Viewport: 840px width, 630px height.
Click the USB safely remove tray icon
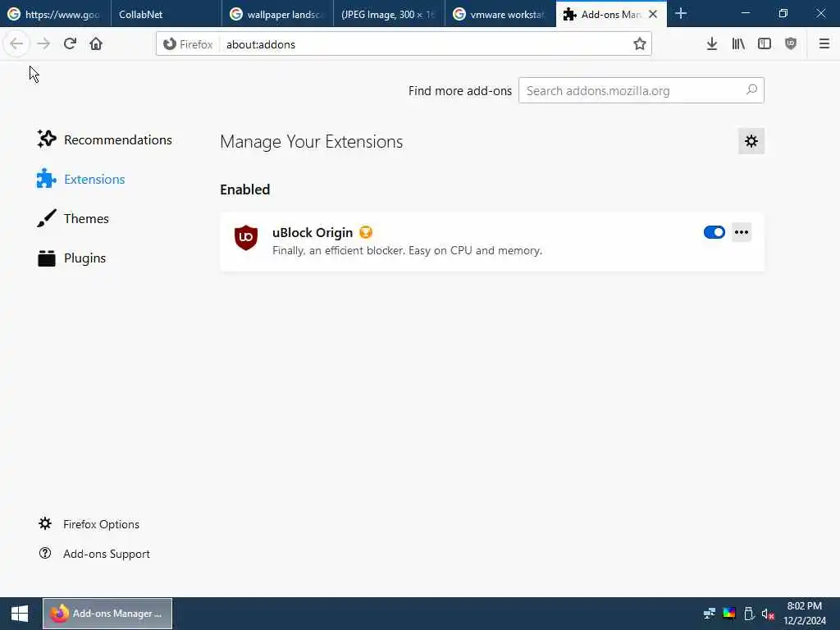(x=749, y=614)
